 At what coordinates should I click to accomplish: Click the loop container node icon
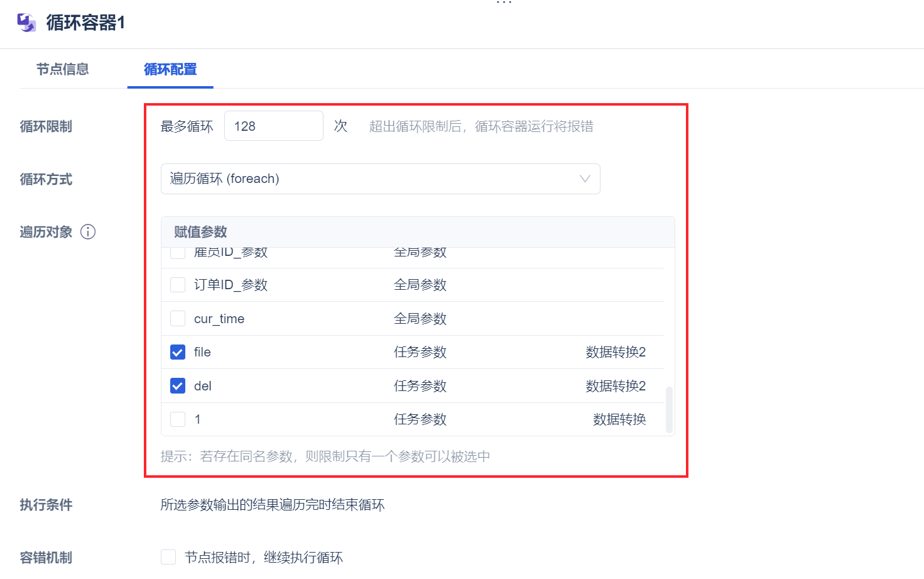tap(26, 23)
